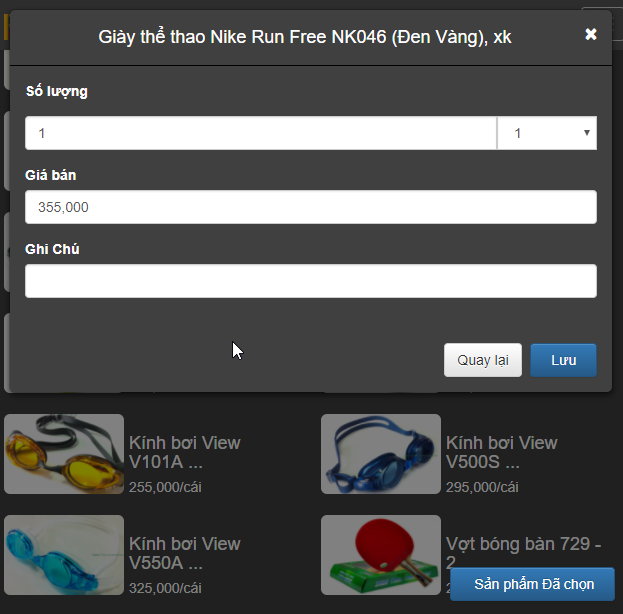This screenshot has width=623, height=614.
Task: Click the 255,000/cái price text
Action: click(165, 487)
